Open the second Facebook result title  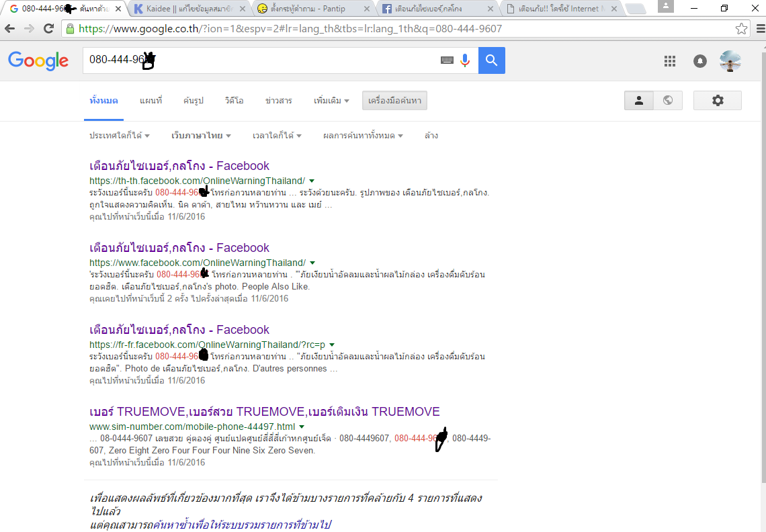coord(179,248)
